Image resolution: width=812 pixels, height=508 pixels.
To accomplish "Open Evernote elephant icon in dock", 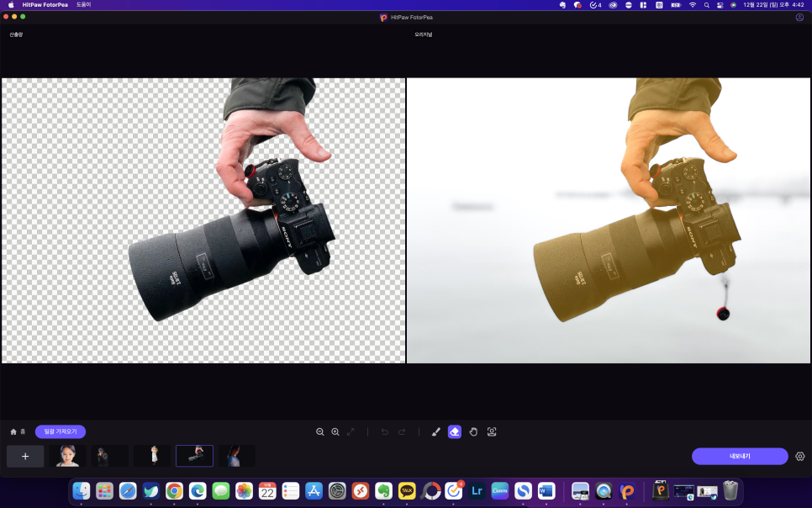I will click(384, 490).
